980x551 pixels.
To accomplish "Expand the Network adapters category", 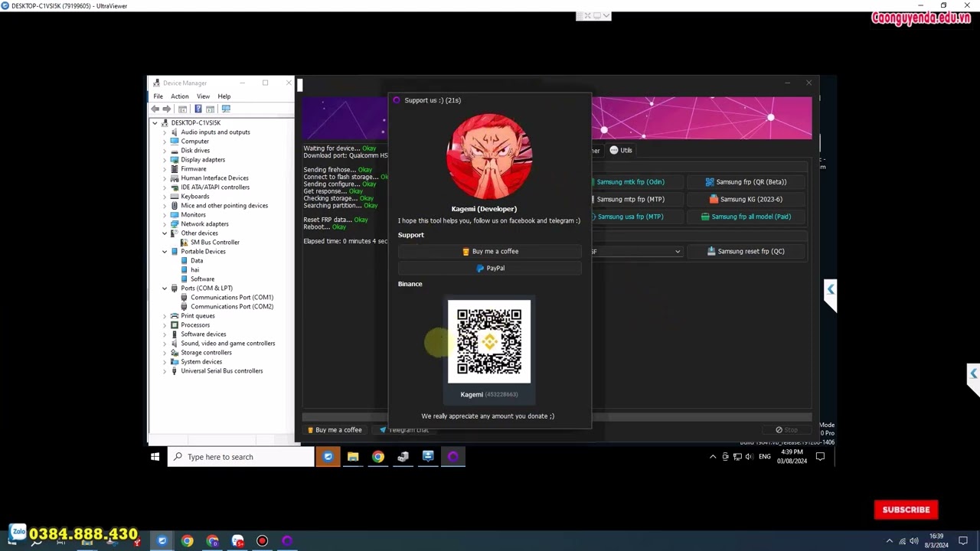I will coord(165,224).
